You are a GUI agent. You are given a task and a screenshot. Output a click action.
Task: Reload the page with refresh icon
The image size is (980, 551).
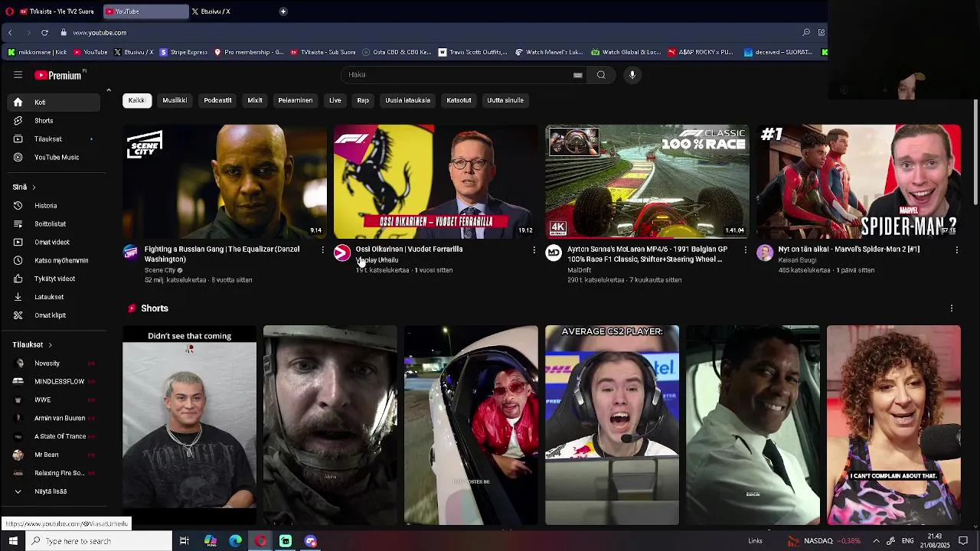pos(44,33)
